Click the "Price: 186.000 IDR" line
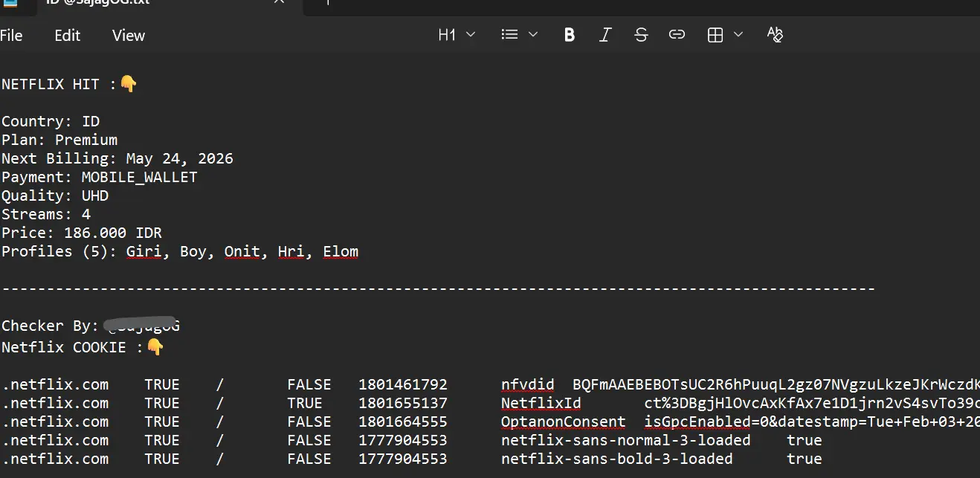 (82, 233)
